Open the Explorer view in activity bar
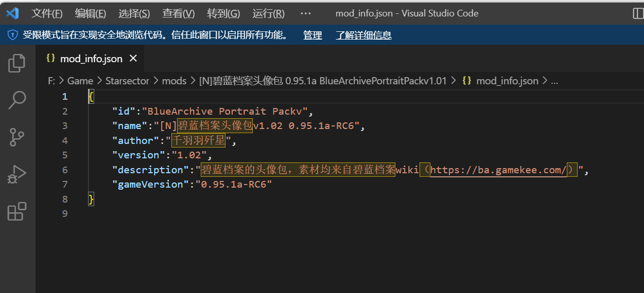This screenshot has height=293, width=644. pos(17,63)
